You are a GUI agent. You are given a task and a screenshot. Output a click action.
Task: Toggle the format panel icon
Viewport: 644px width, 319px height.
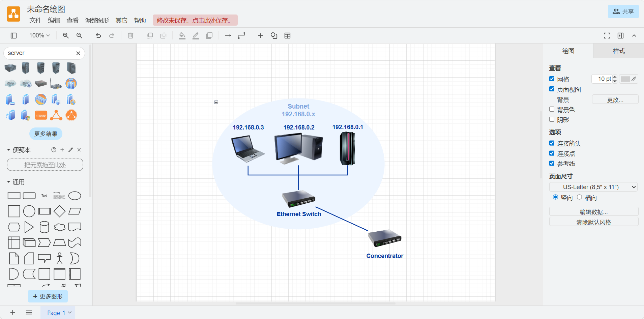click(x=620, y=35)
